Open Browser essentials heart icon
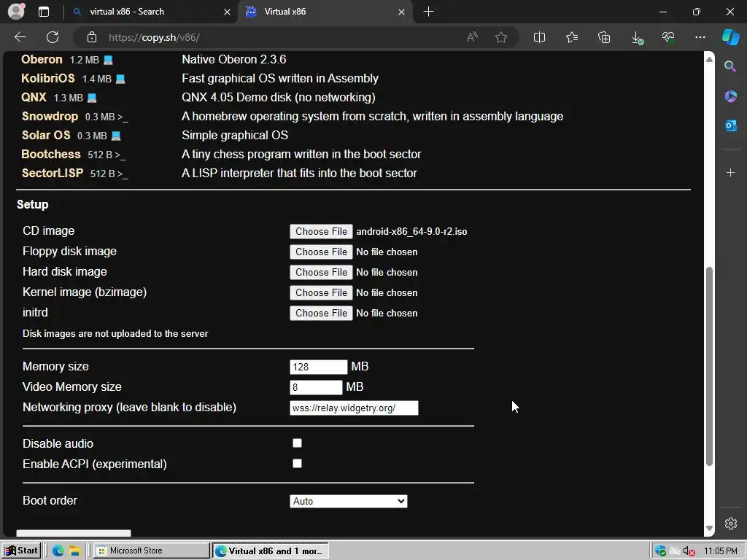The image size is (747, 560). pos(668,37)
